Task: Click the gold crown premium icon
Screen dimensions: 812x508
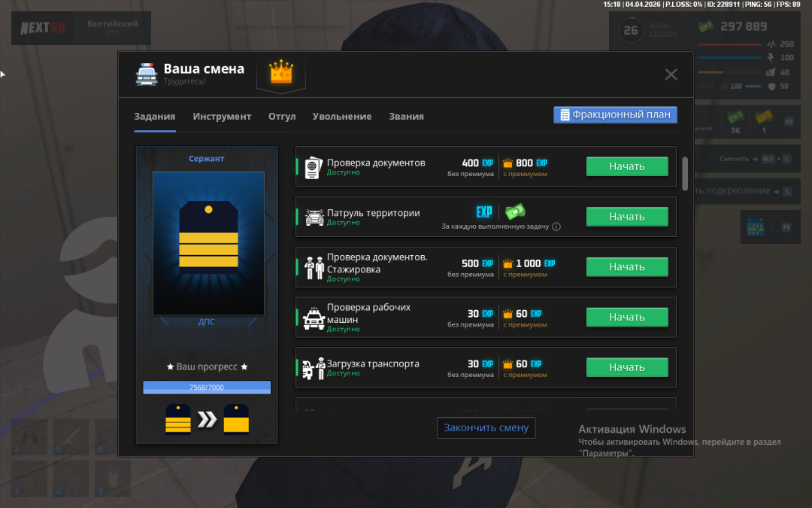Action: coord(280,73)
